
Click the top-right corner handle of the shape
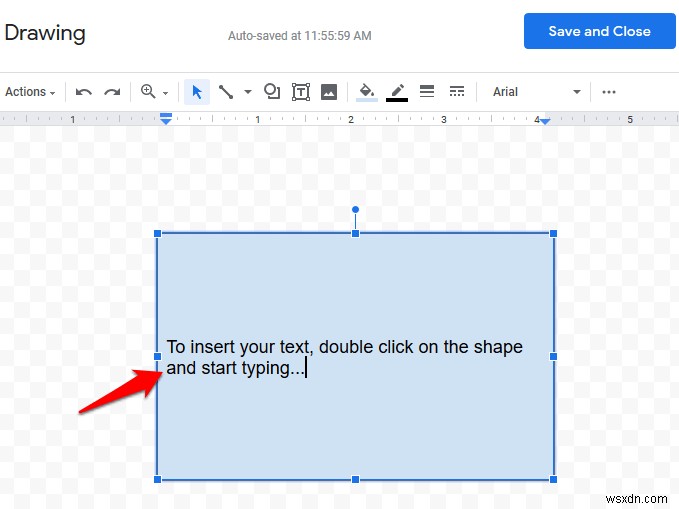coord(553,233)
